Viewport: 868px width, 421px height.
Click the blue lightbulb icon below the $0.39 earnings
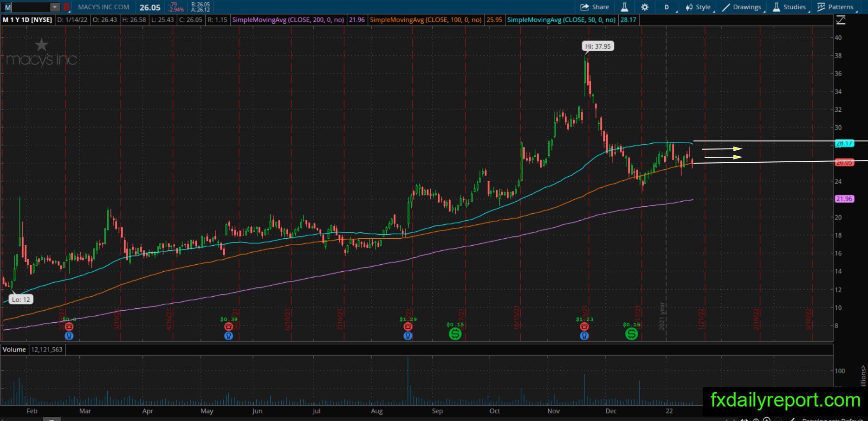click(x=228, y=336)
